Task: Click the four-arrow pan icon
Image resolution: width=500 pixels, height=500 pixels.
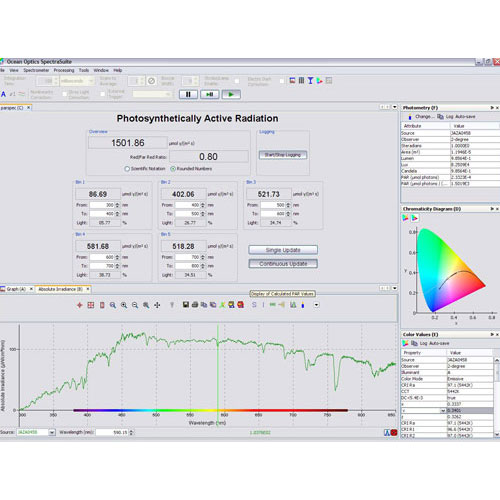Action: [157, 305]
